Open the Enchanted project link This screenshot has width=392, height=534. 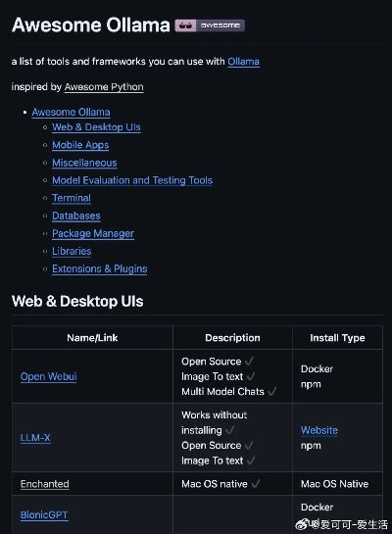pyautogui.click(x=45, y=484)
